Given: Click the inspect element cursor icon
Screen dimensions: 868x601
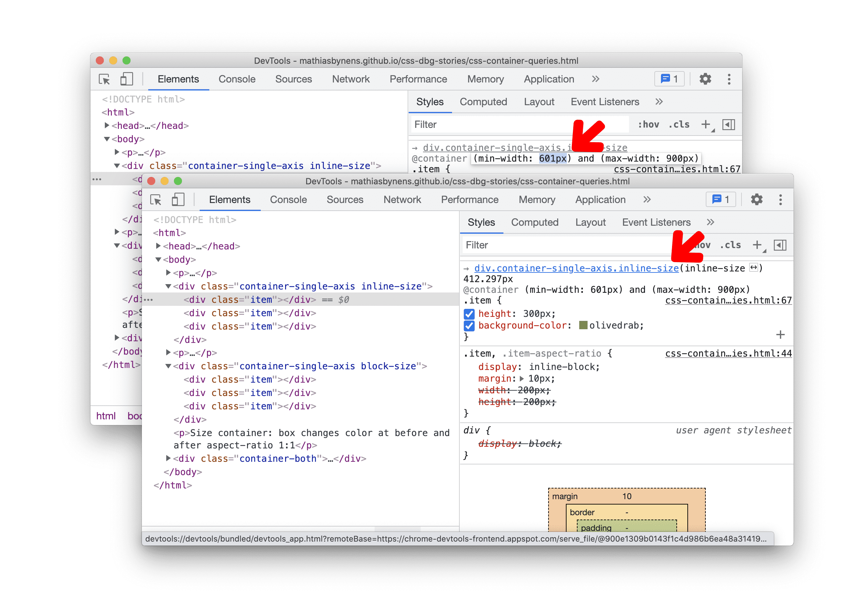Looking at the screenshot, I should point(105,80).
